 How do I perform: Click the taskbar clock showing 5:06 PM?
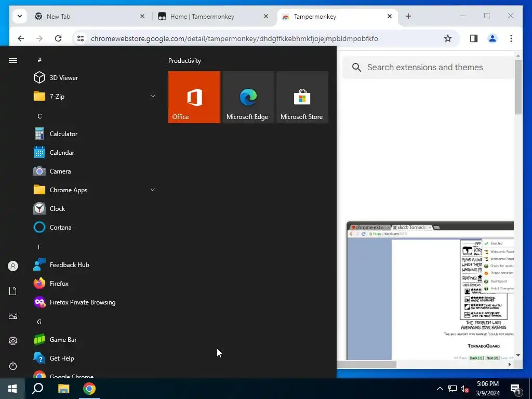click(487, 389)
